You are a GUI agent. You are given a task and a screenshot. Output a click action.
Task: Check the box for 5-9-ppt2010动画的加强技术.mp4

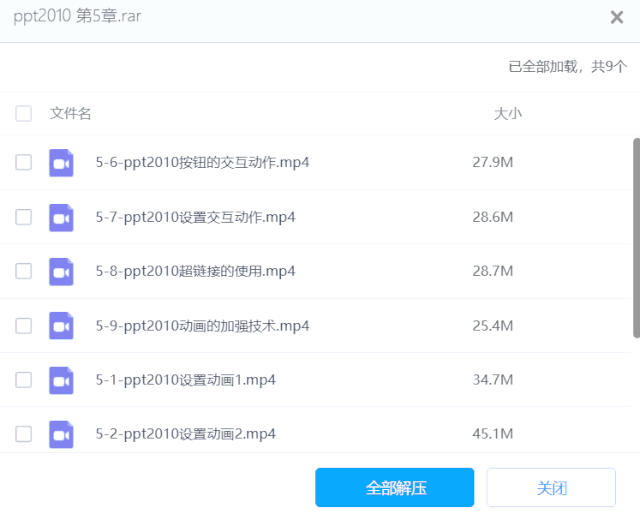coord(24,326)
